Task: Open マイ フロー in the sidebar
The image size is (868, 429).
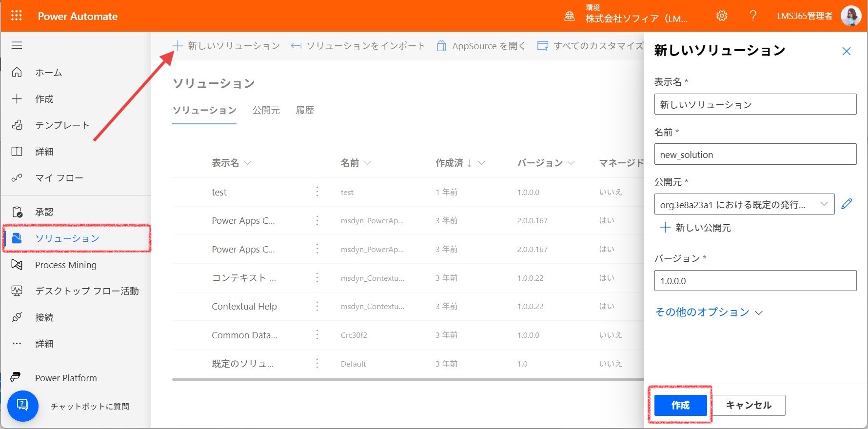Action: 59,178
